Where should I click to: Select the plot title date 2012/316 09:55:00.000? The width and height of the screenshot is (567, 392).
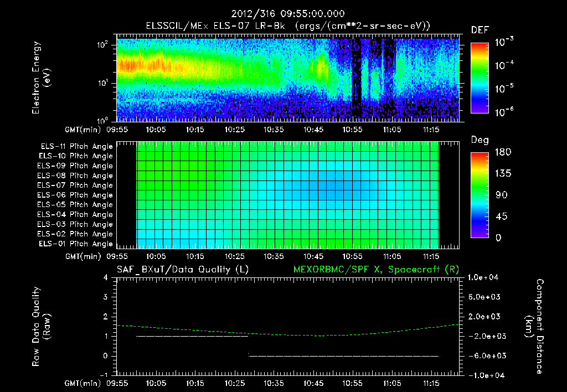[x=288, y=14]
